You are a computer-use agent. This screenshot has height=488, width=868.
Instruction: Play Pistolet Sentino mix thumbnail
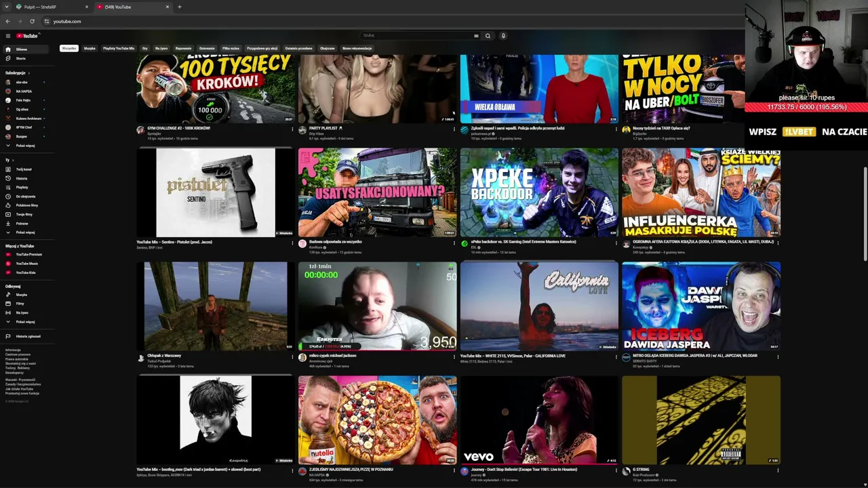(x=216, y=192)
